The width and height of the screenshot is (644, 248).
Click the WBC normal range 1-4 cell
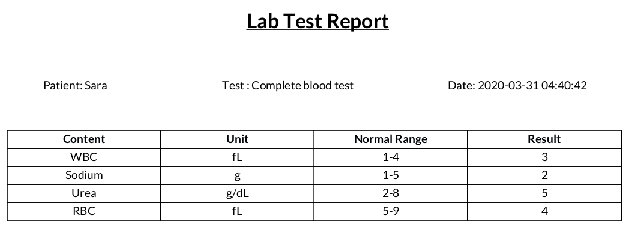[390, 157]
